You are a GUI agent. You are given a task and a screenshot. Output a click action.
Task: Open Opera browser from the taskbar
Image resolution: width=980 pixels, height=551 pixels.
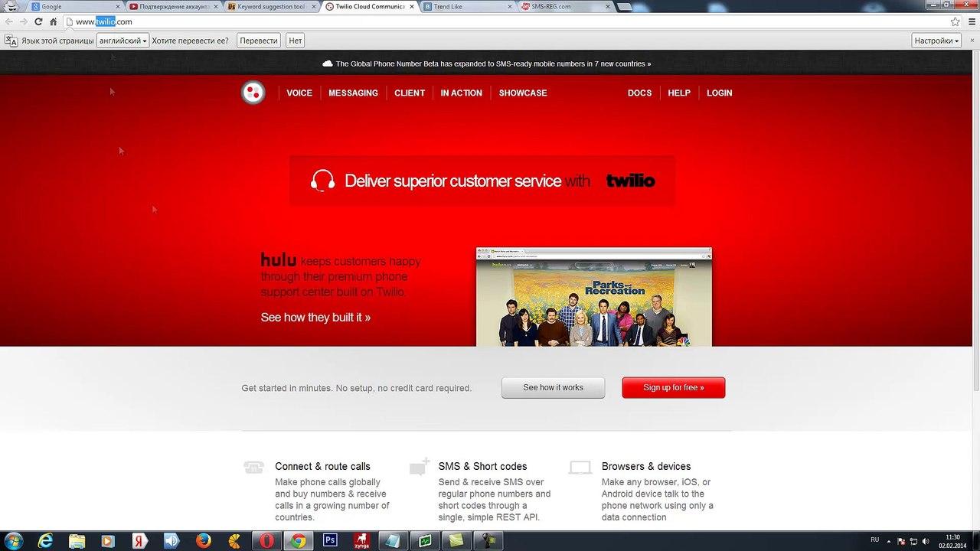(266, 541)
